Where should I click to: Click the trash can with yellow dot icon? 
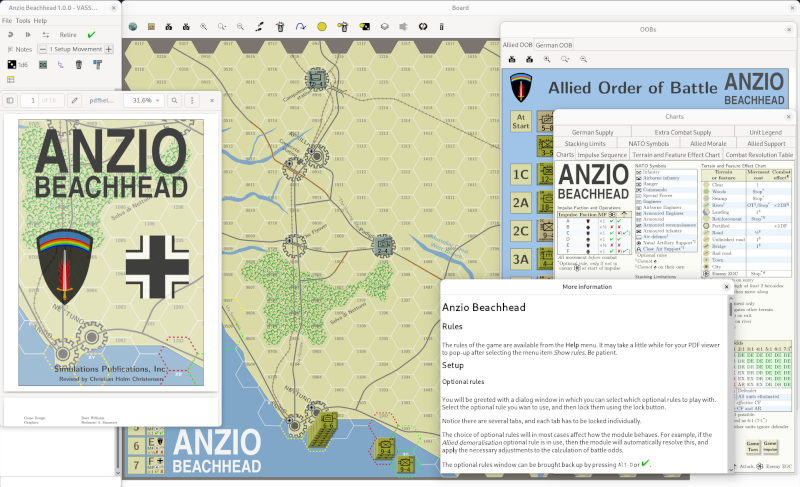point(343,27)
